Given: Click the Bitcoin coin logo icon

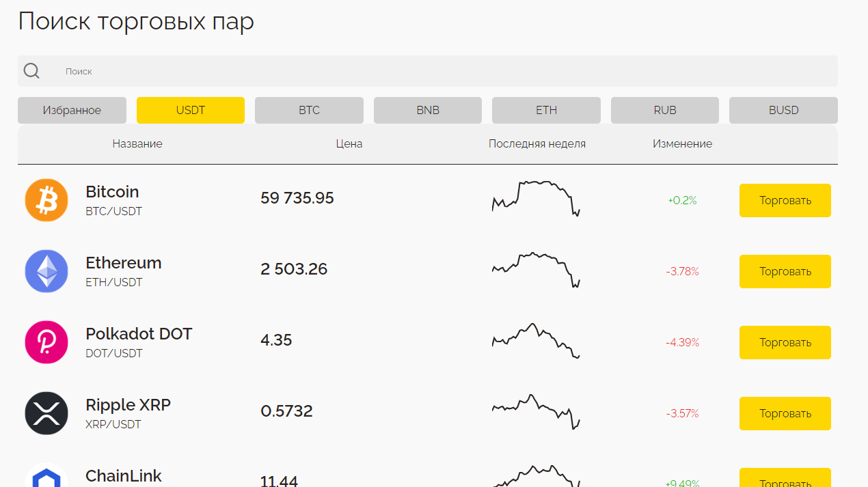Looking at the screenshot, I should (x=46, y=200).
